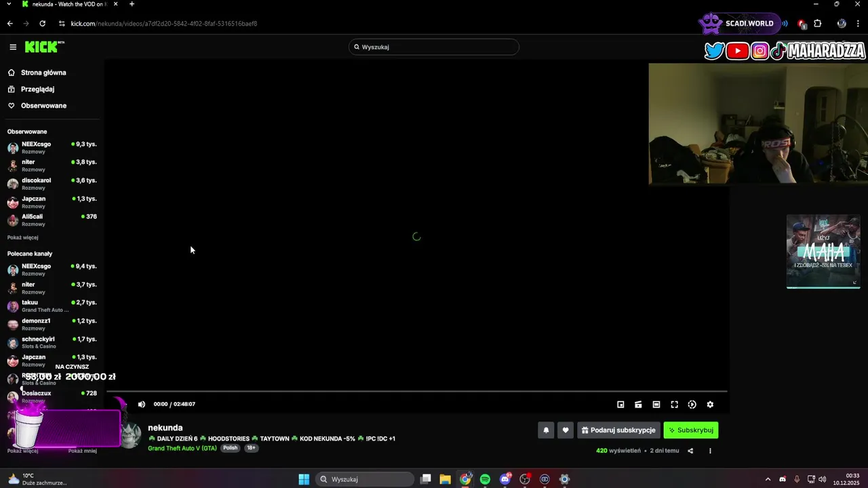Open recommended channel Dosiaczux
The width and height of the screenshot is (868, 488).
point(52,396)
